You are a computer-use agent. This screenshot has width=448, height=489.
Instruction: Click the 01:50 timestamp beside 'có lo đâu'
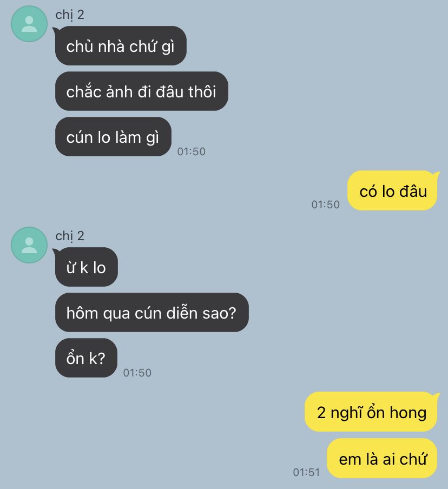[x=325, y=204]
